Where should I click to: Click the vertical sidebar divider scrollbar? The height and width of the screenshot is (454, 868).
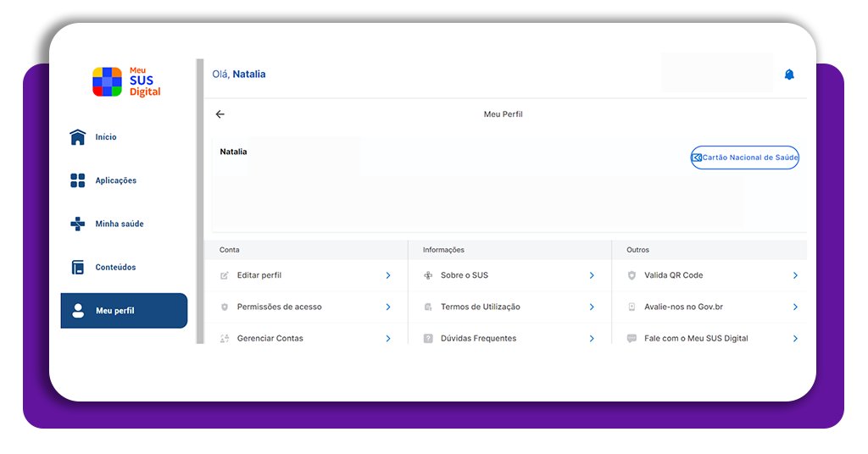point(200,202)
